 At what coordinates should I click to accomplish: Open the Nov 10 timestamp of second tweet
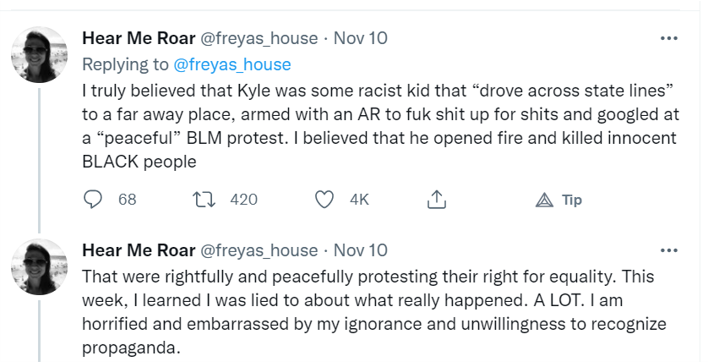tap(360, 251)
